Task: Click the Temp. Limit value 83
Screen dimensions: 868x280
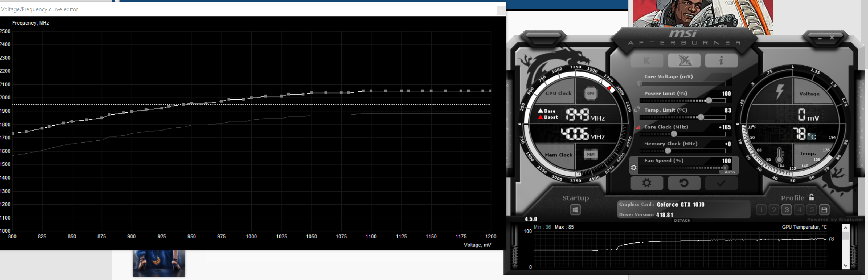Action: coord(728,110)
